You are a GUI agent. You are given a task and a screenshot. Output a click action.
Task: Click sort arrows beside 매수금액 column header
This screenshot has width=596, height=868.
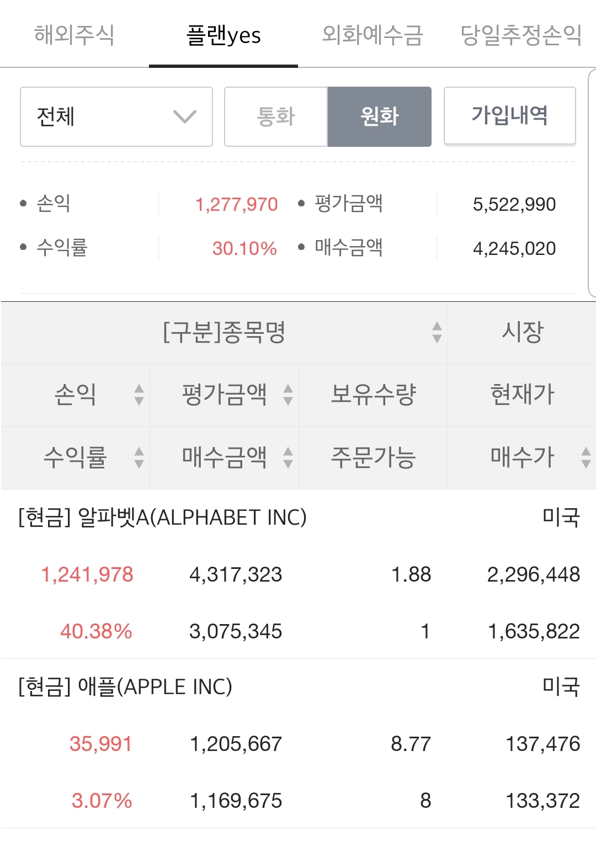click(x=288, y=457)
